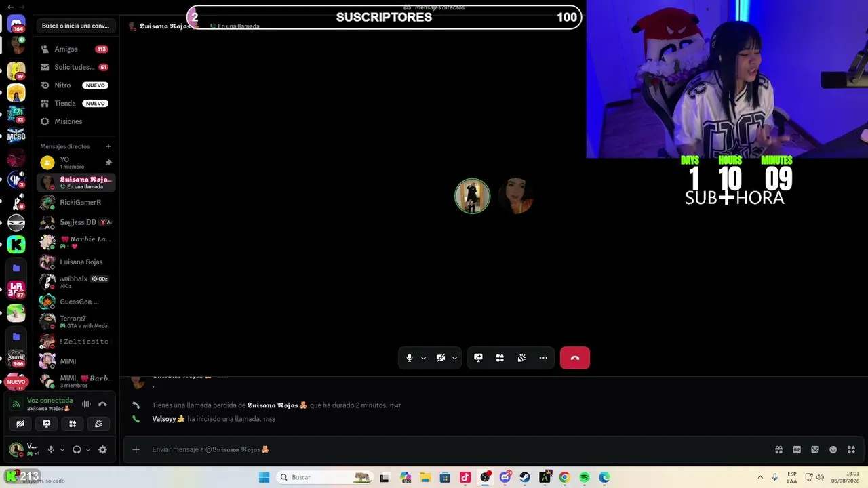Open the MIMI direct message with no member count
This screenshot has width=868, height=488.
click(75, 361)
